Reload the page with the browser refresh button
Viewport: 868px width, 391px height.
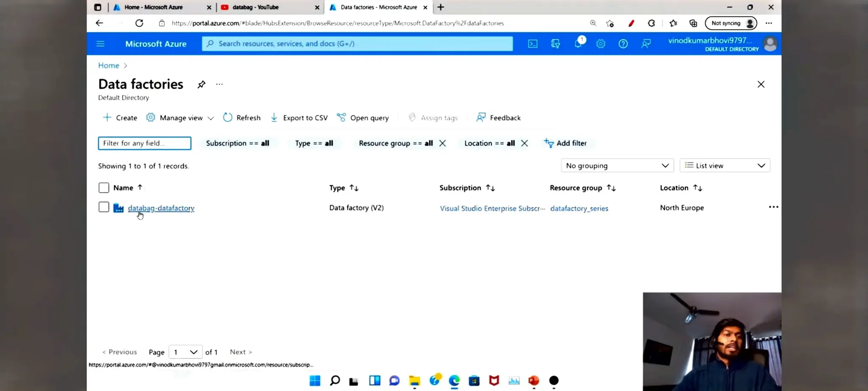139,23
